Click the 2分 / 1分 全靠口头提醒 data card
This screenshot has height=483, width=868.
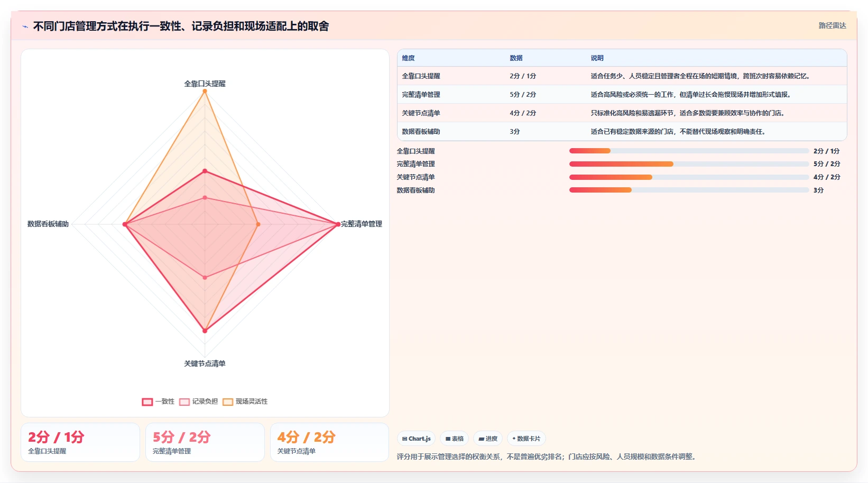point(80,442)
